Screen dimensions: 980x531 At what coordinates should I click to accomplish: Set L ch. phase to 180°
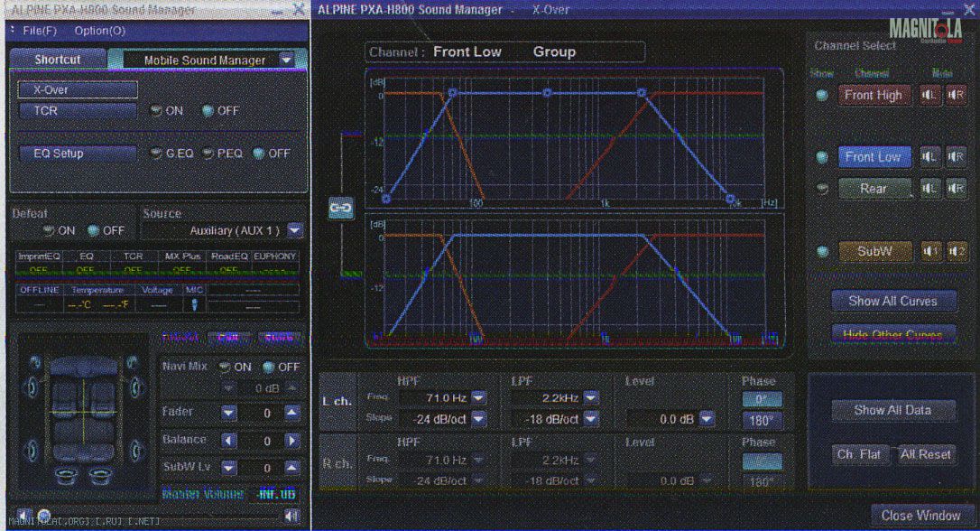click(x=762, y=420)
